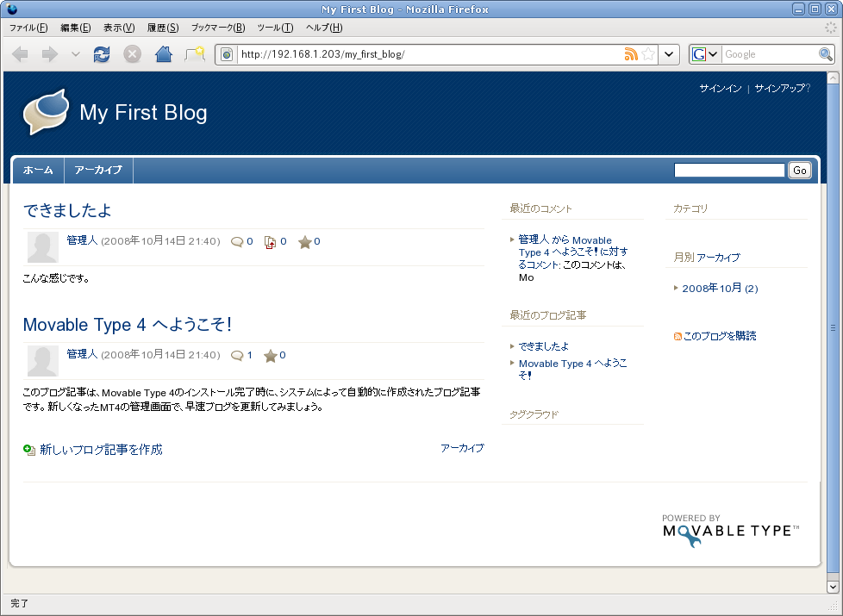Click the Google search input field
Screen dimensions: 843x616
pos(770,54)
